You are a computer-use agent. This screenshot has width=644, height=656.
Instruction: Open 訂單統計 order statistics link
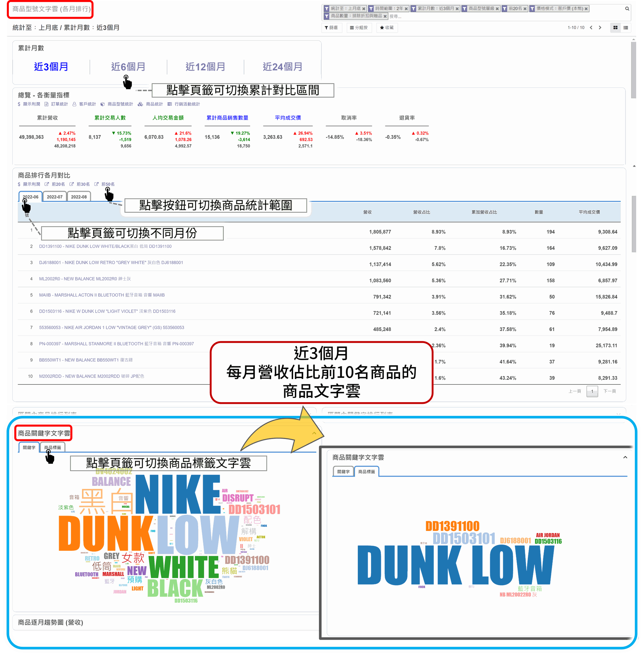pos(59,104)
